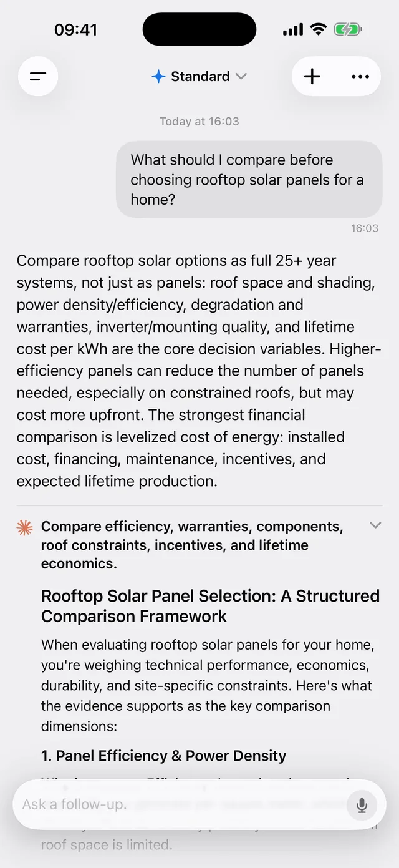Tap the Rooftop Solar Panel Selection heading
399x868 pixels.
(210, 606)
